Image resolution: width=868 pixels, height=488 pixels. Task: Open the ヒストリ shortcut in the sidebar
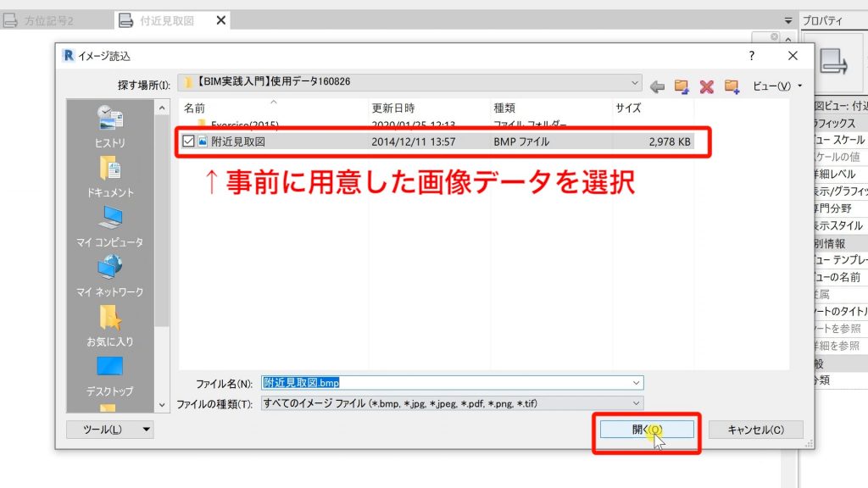click(107, 131)
